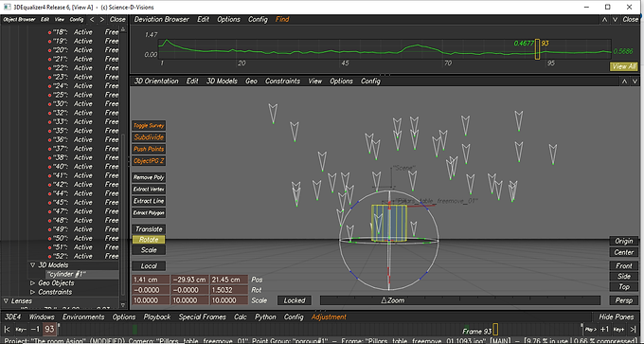Screen dimensions: 644x344
Task: Click the Object Browser scroll-down arrow
Action: (124, 305)
